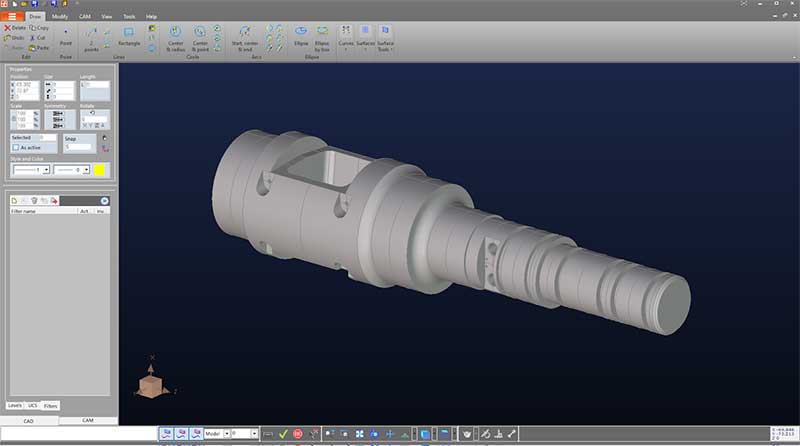Viewport: 800px width, 446px height.
Task: Open the yellow color swatch
Action: click(x=100, y=170)
